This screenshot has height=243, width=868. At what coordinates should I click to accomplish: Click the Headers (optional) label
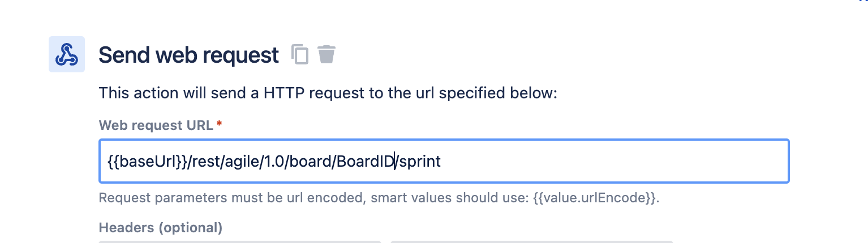coord(161,228)
